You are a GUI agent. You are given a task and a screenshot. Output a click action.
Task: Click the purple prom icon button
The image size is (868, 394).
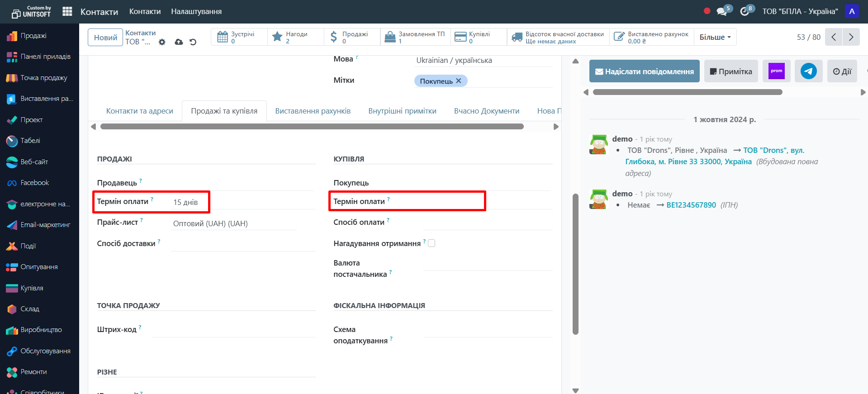(x=776, y=71)
